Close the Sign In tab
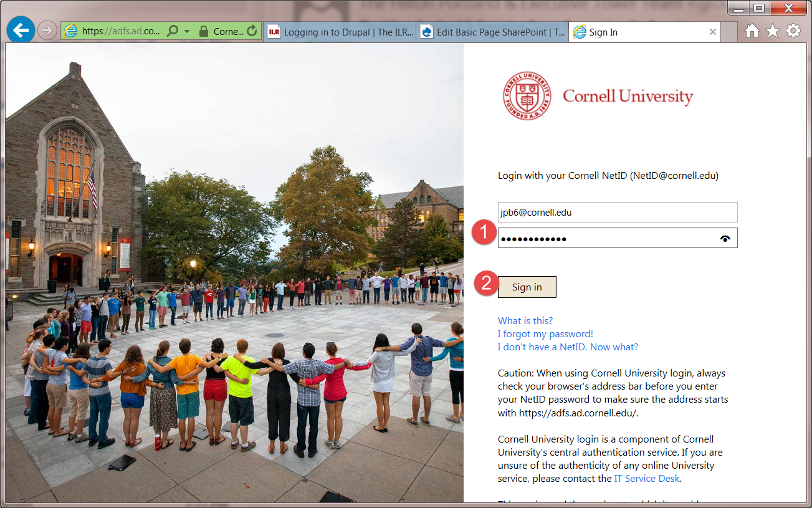This screenshot has height=508, width=812. (x=713, y=32)
